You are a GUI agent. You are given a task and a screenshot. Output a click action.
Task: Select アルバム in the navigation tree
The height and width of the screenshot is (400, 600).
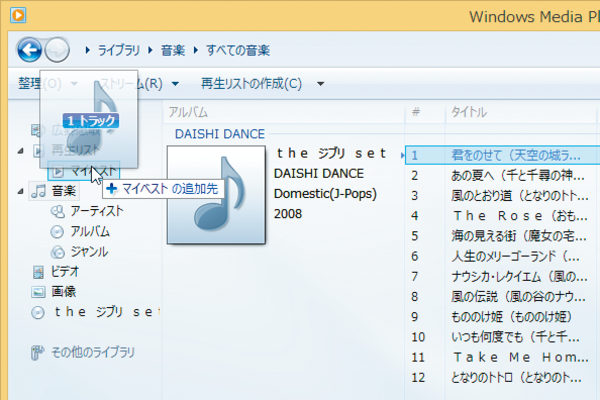point(90,231)
